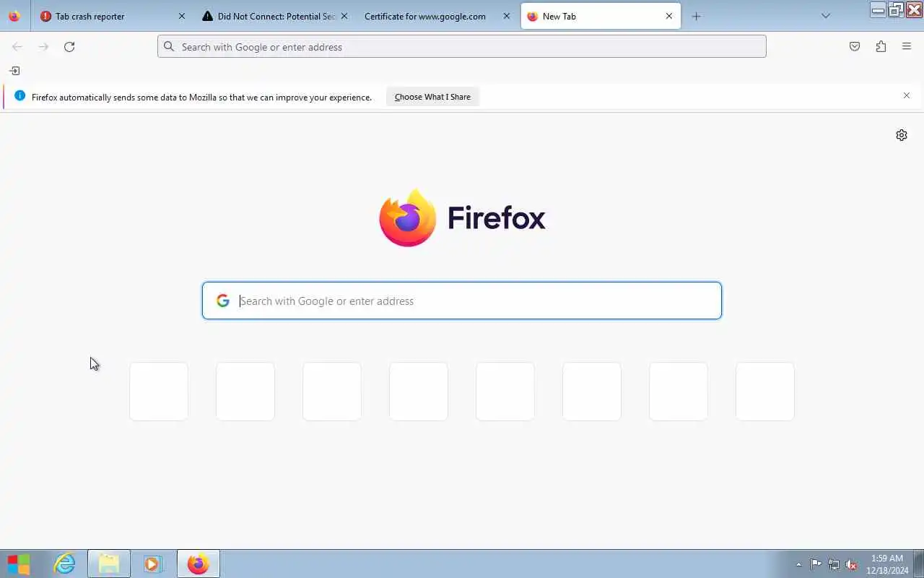Show hidden system tray icons
This screenshot has width=924, height=578.
(798, 564)
